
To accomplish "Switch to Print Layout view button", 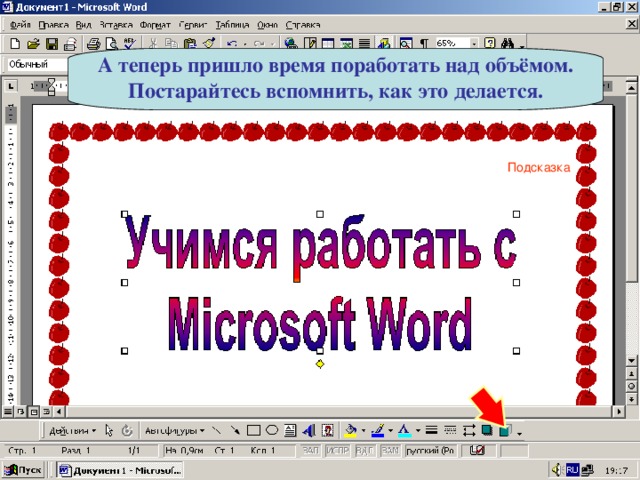I will pyautogui.click(x=33, y=411).
